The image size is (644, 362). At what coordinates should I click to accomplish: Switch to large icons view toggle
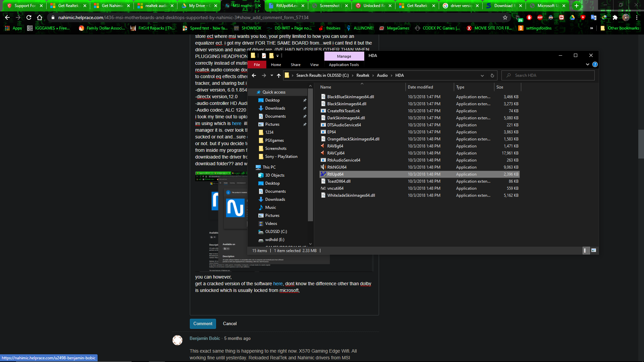pos(593,250)
